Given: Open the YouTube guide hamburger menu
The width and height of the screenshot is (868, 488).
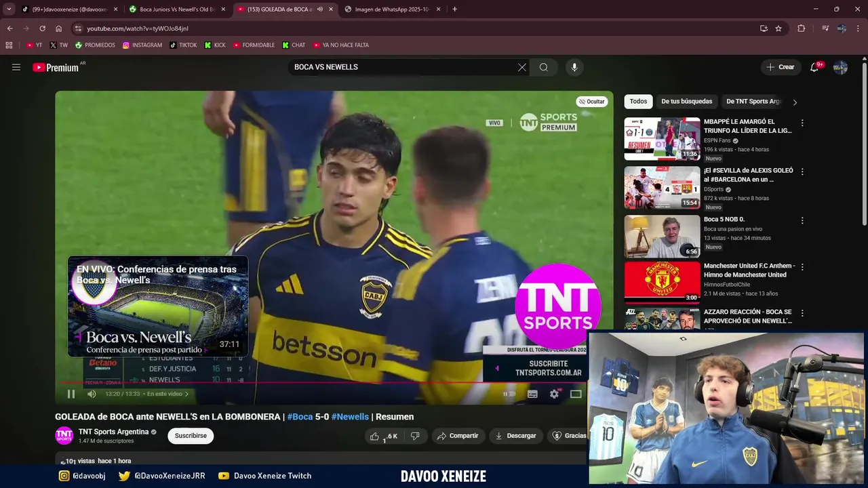Looking at the screenshot, I should point(16,67).
